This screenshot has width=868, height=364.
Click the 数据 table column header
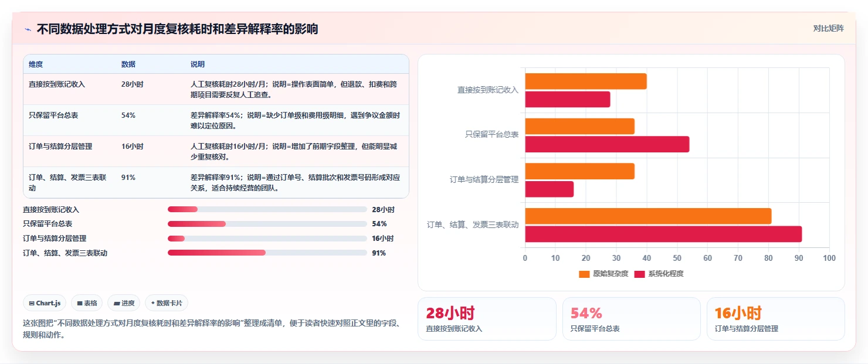click(x=128, y=64)
